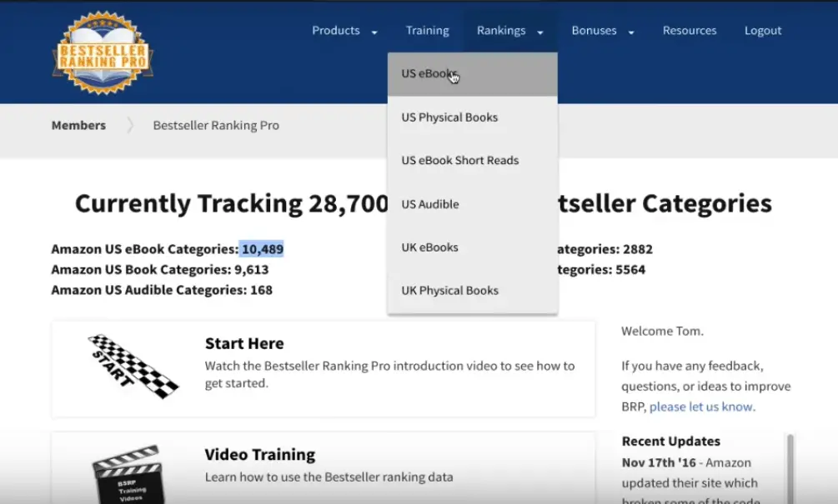The width and height of the screenshot is (838, 504).
Task: Click the categories count 5564
Action: click(x=630, y=270)
